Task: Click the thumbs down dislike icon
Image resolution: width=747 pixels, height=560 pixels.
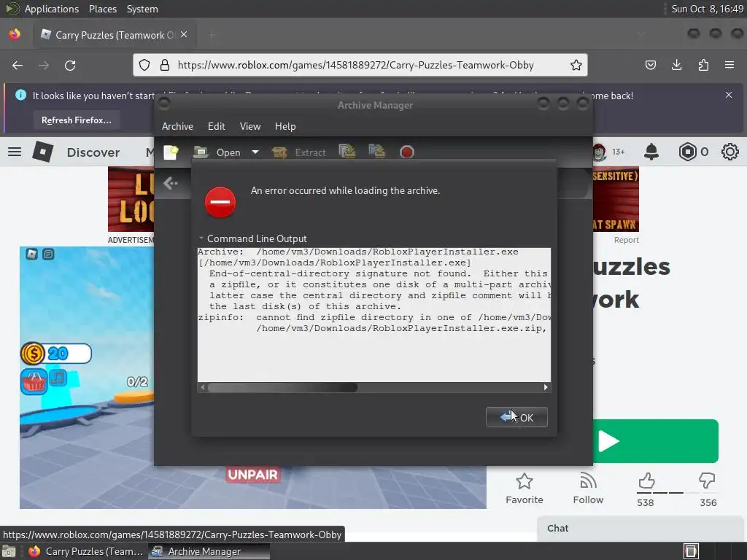Action: click(x=707, y=481)
